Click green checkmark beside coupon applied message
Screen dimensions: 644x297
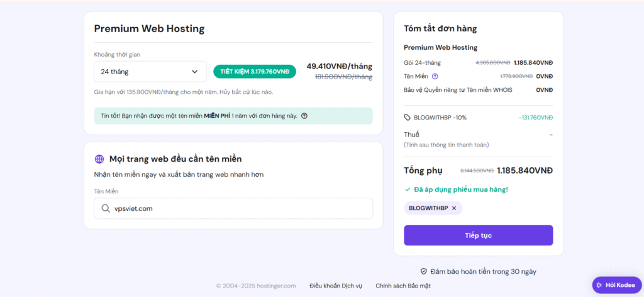(x=407, y=189)
